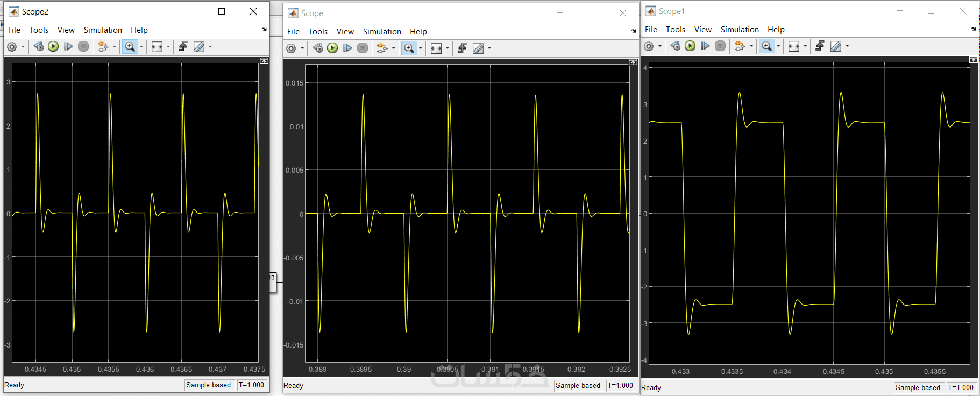Click highlight block icon in Scope1 toolbar
980x396 pixels.
[x=740, y=46]
